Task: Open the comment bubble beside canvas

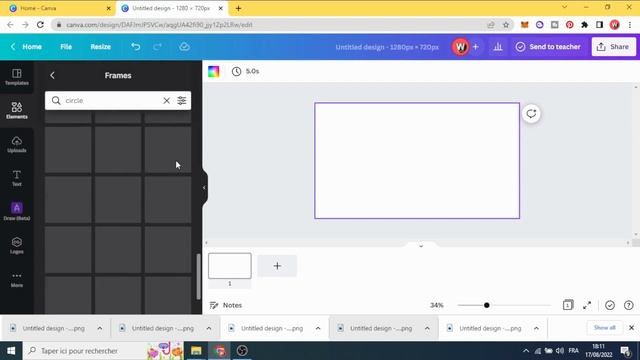Action: tap(531, 114)
